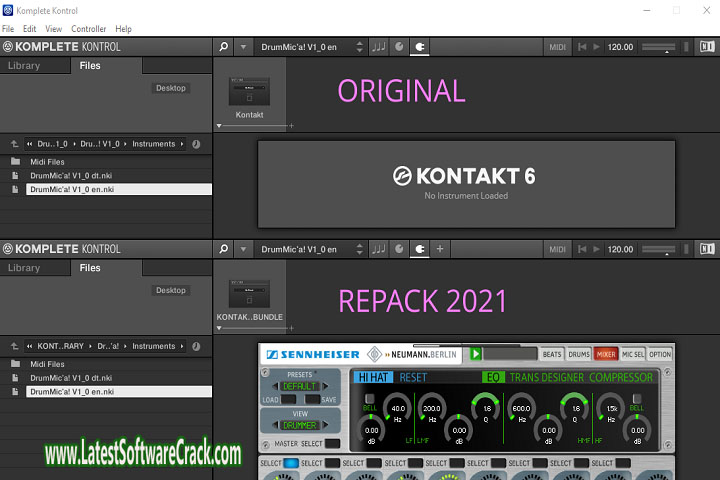This screenshot has width=720, height=480.
Task: Click the Desktop button in the REPACK 2021 instance
Action: coord(170,290)
